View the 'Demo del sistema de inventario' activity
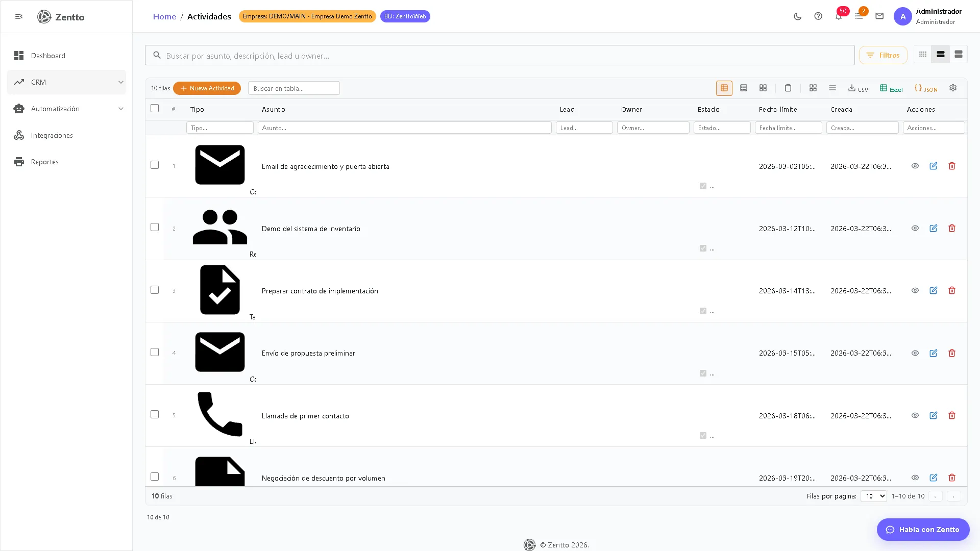 (x=915, y=228)
